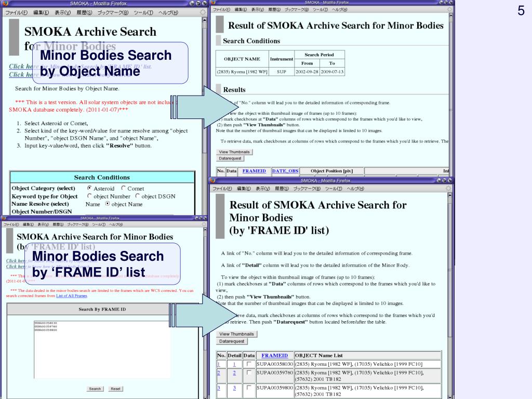This screenshot has width=532, height=399.
Task: Open ファイル(F) menu in bottom-left FRAME ID search window
Action: click(11, 224)
